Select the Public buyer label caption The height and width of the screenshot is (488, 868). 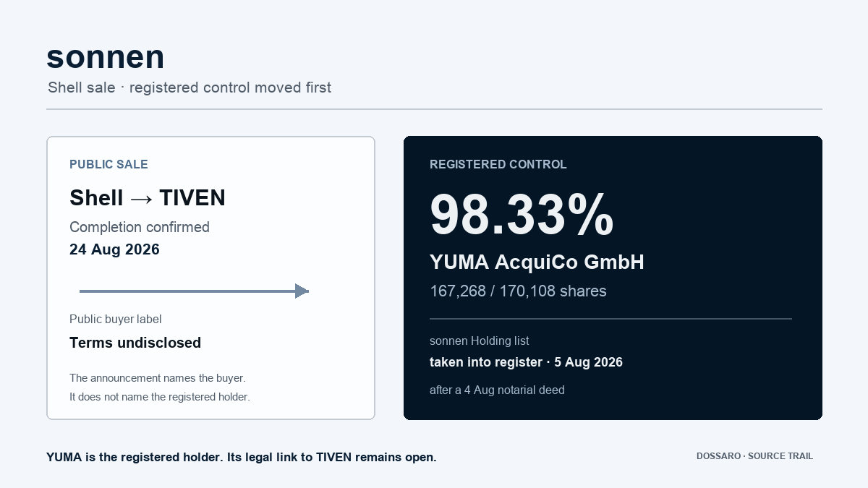(116, 320)
